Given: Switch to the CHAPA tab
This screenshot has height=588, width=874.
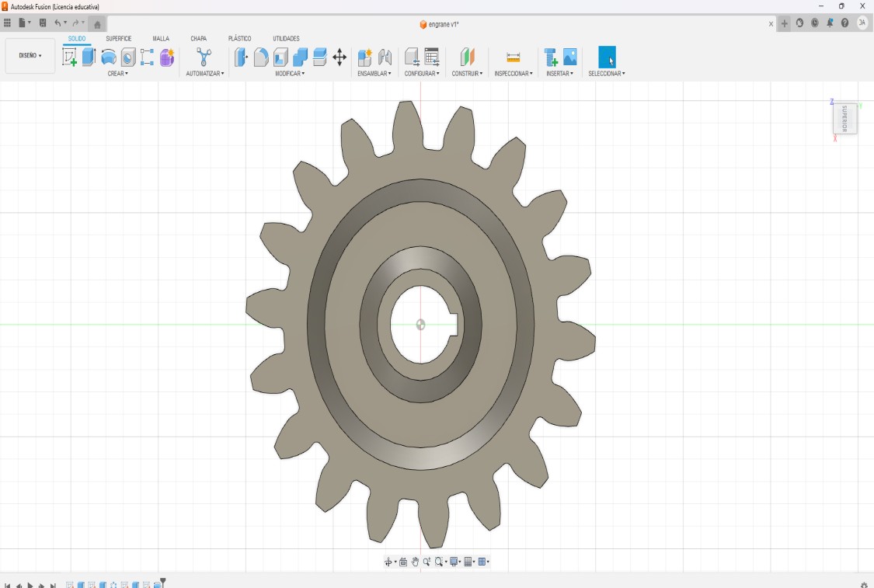Looking at the screenshot, I should pos(198,39).
